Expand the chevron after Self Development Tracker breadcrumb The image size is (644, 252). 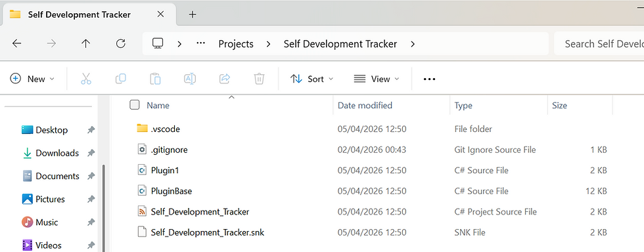(413, 44)
